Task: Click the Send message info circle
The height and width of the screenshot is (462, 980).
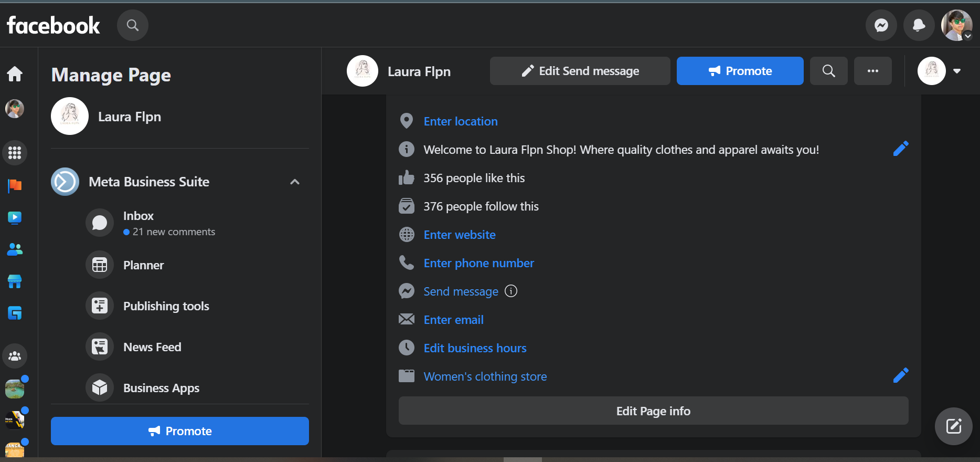Action: point(511,291)
